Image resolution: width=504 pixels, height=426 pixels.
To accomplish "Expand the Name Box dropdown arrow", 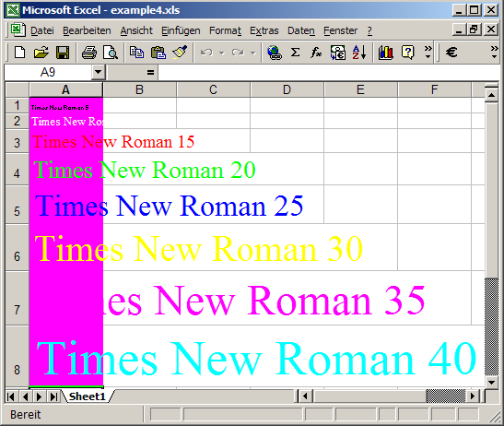I will 98,73.
